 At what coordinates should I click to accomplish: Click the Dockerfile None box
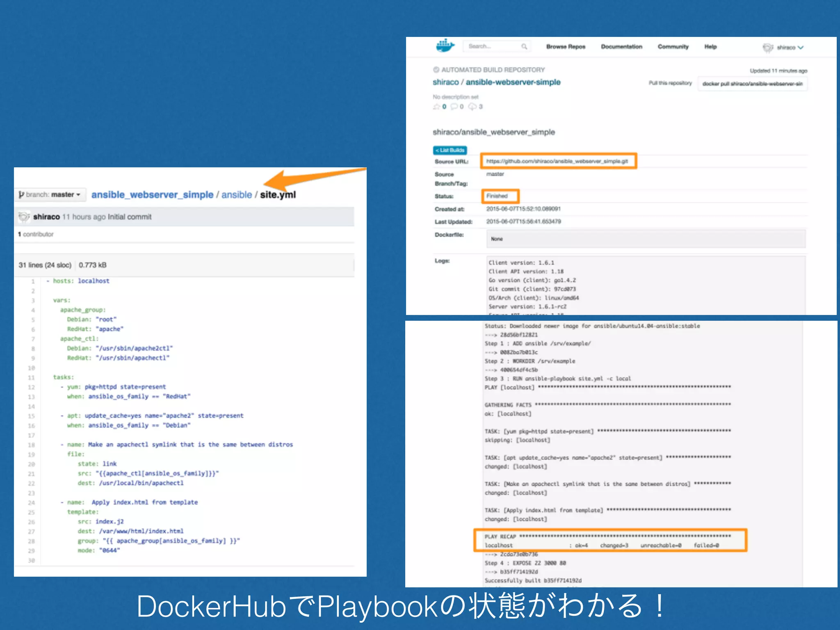pos(646,239)
